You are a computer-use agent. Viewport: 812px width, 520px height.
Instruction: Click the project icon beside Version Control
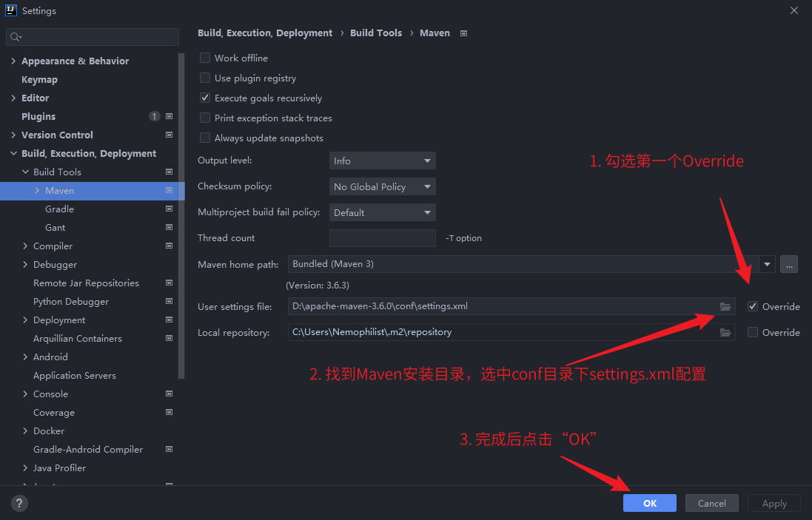[x=169, y=135]
